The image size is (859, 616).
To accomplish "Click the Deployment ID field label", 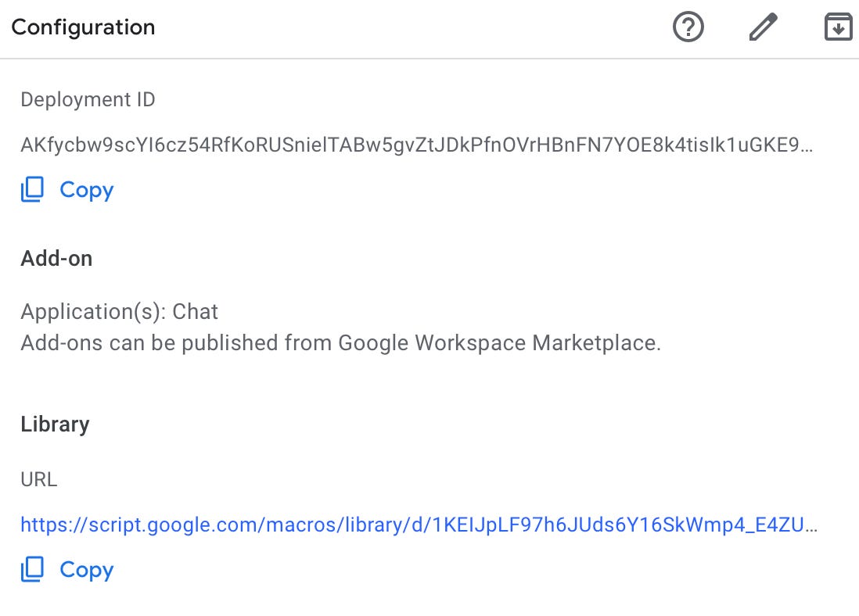I will click(x=88, y=100).
